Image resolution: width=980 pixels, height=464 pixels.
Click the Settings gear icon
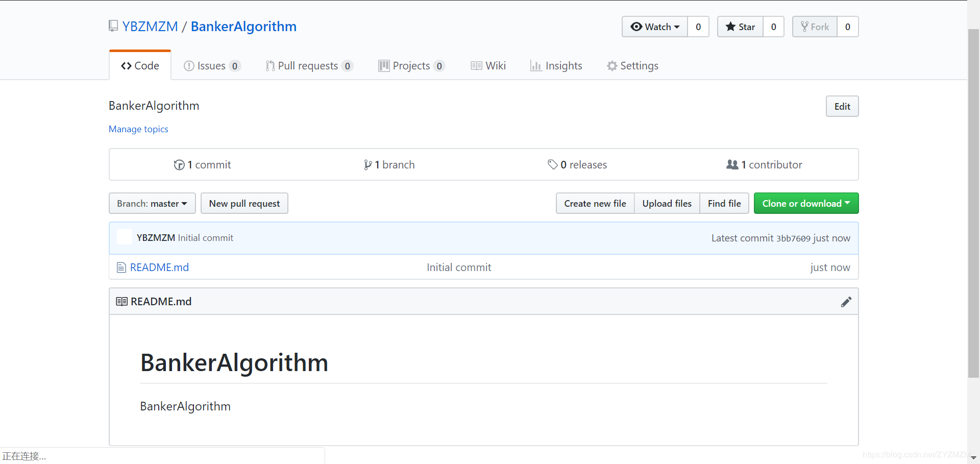click(612, 66)
